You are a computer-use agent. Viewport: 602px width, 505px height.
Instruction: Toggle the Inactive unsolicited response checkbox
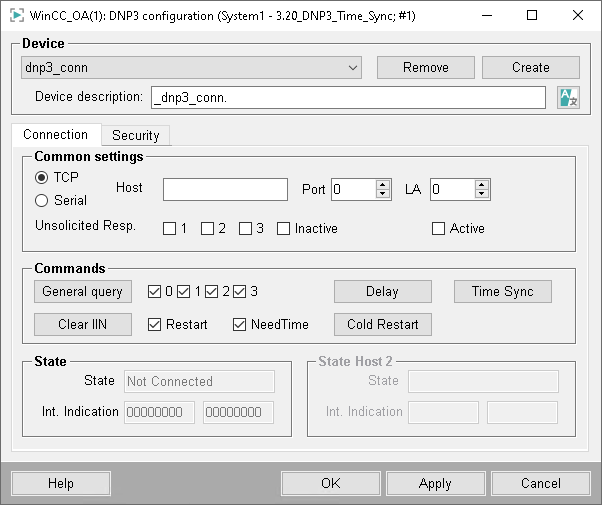[x=284, y=229]
